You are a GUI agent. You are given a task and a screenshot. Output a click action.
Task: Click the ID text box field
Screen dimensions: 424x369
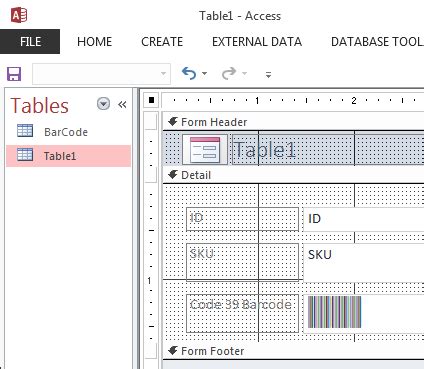pyautogui.click(x=364, y=219)
